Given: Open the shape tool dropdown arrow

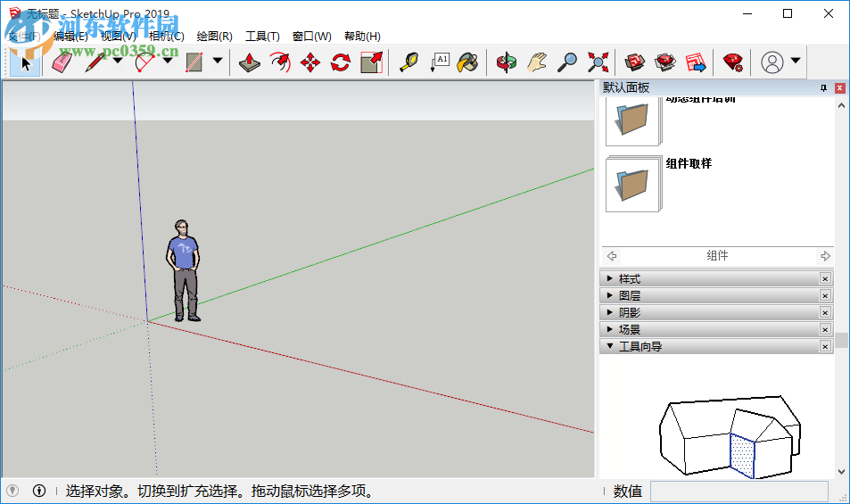Looking at the screenshot, I should click(x=218, y=61).
